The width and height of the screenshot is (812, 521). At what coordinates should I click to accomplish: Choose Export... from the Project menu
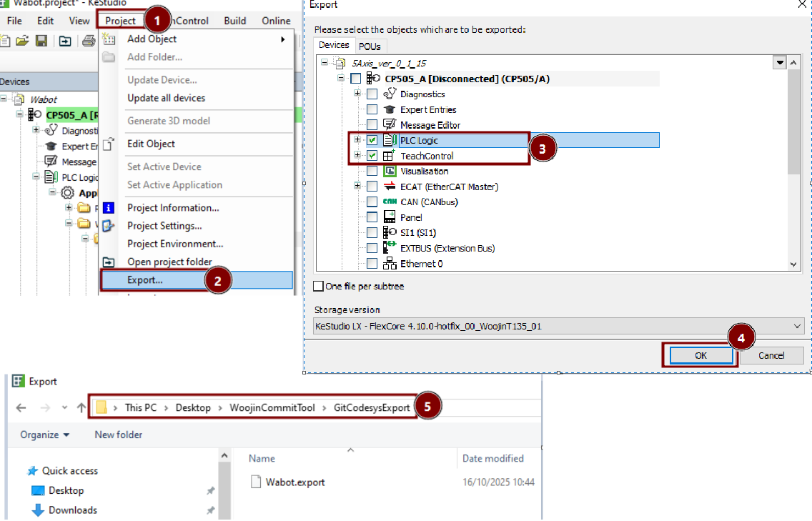(145, 280)
